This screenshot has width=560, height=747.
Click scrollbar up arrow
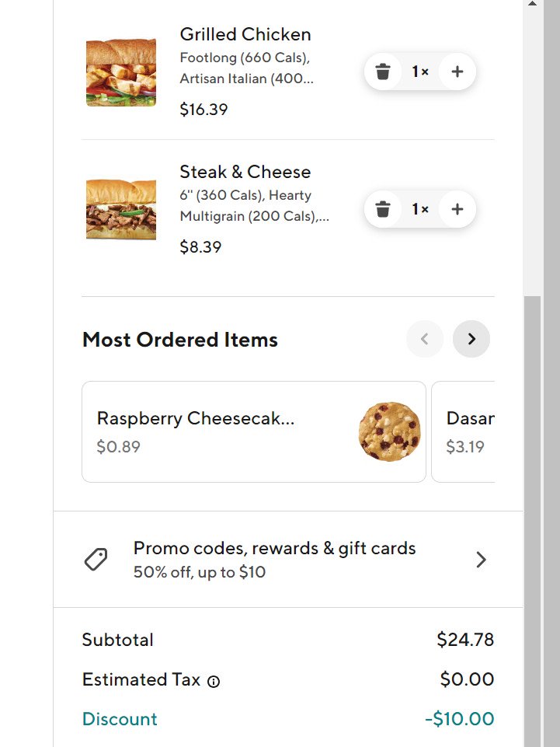532,3
